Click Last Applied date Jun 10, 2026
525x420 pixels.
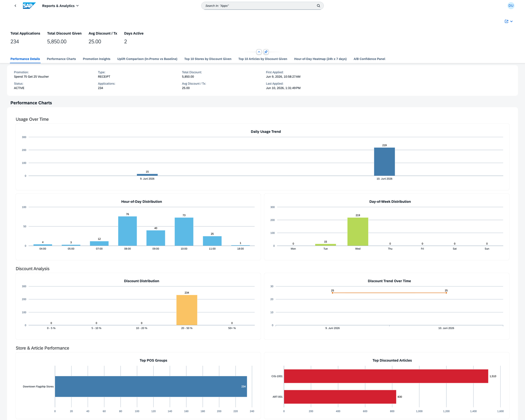tap(283, 88)
